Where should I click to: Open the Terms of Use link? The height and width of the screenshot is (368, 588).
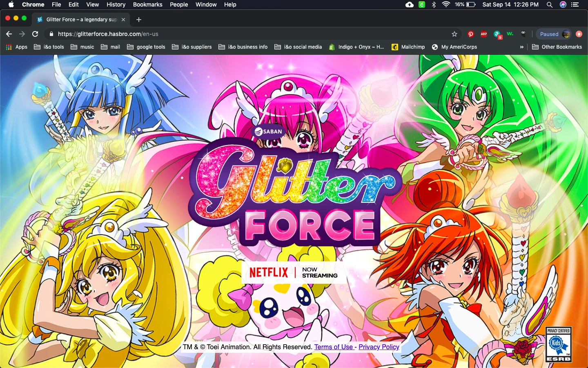(334, 347)
